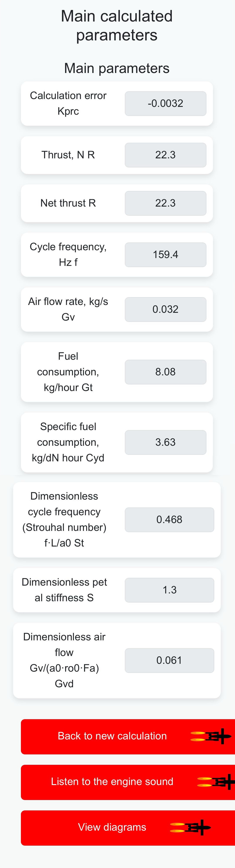The image size is (235, 868).
Task: Click the Thrust, N R value field
Action: (166, 155)
